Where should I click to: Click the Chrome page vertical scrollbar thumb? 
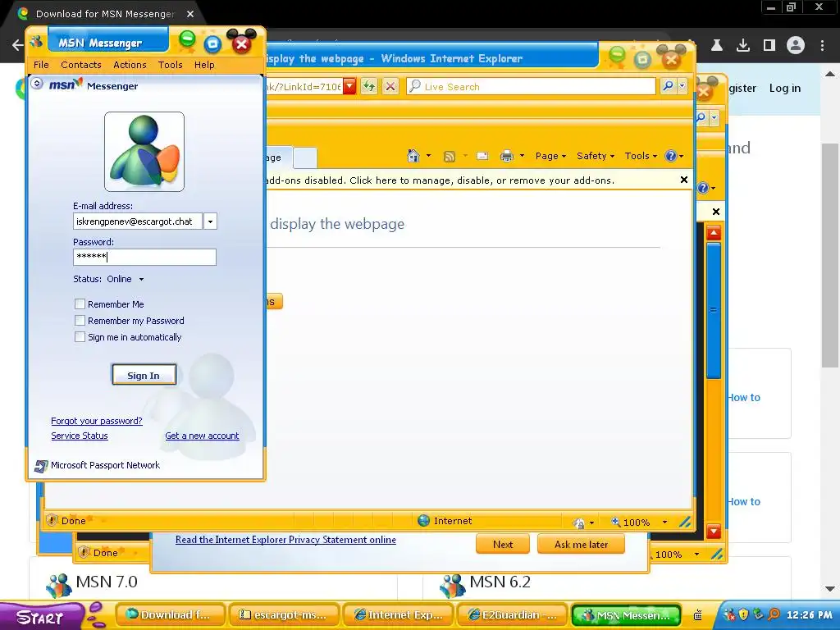(x=830, y=255)
